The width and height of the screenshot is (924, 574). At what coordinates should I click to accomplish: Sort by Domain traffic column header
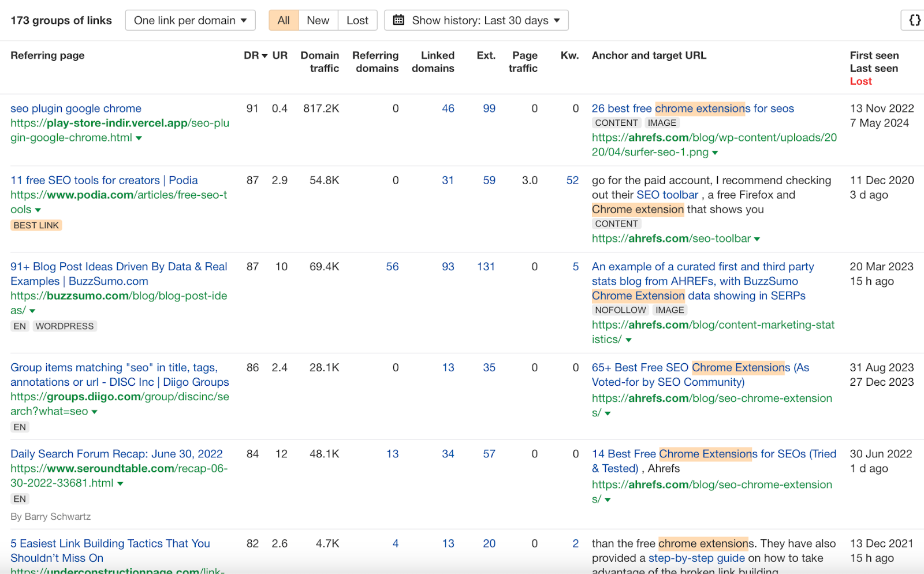[x=320, y=62]
